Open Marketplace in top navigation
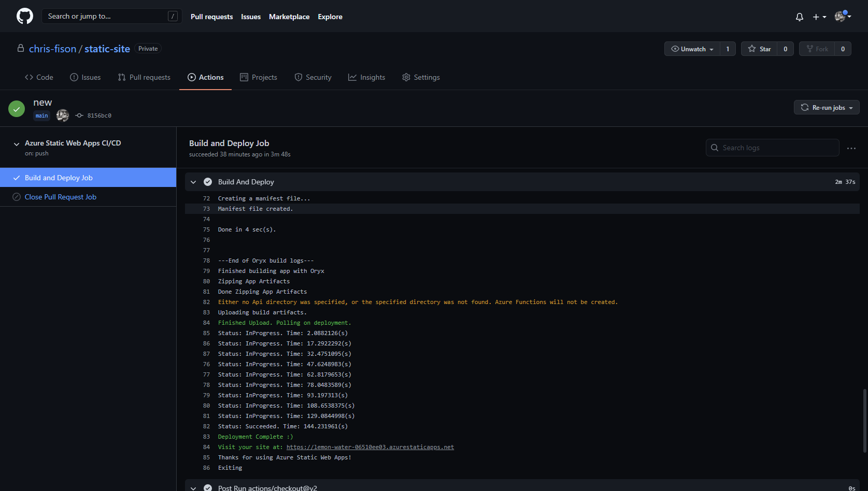 (289, 17)
